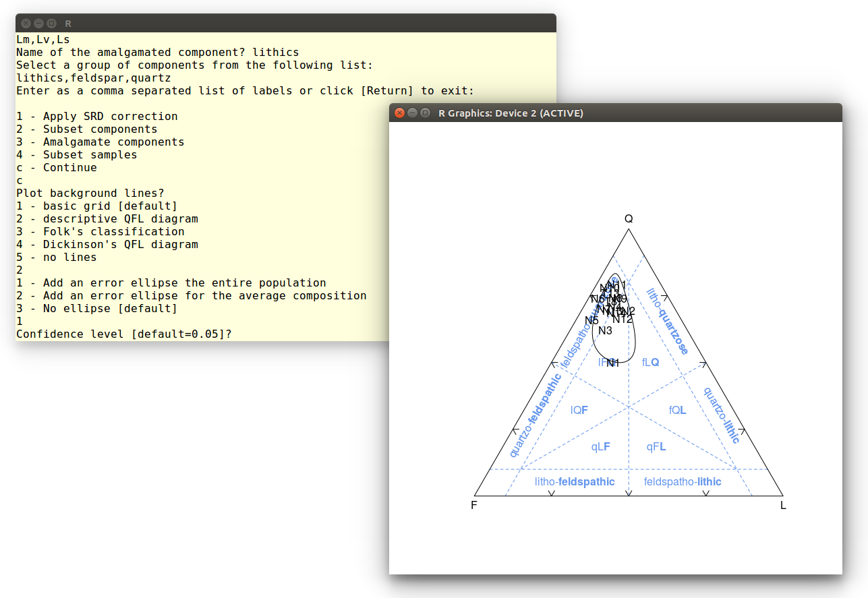Minimize the R Graphics Device 2 window

(x=412, y=113)
